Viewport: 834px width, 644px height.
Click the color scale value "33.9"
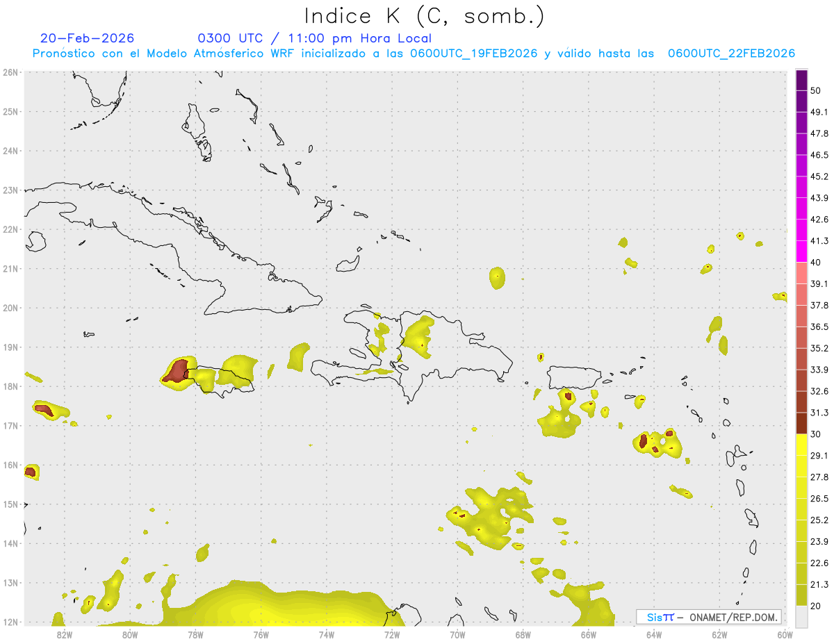[819, 370]
